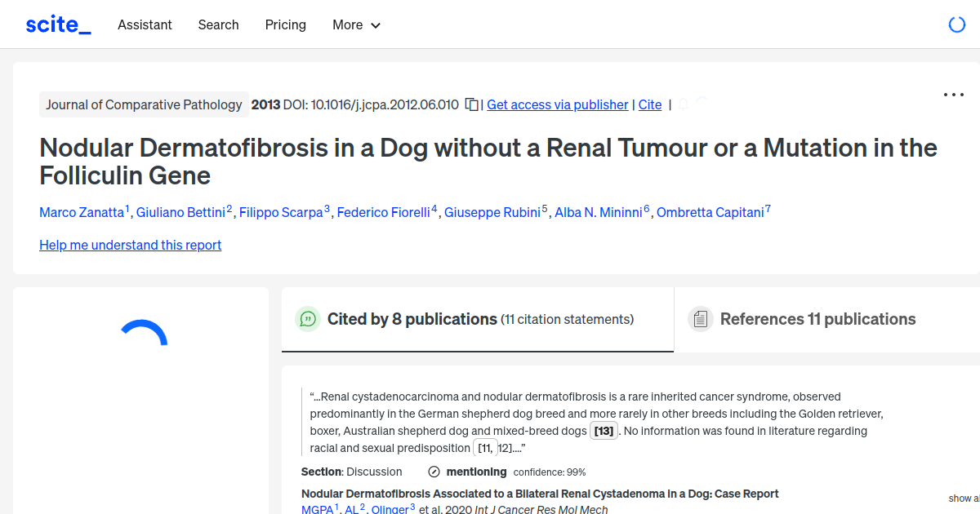
Task: Expand the More chevron arrow
Action: tap(376, 25)
